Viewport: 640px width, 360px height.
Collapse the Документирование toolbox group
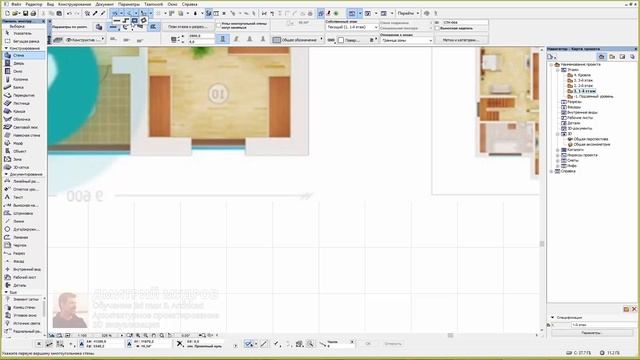click(6, 174)
